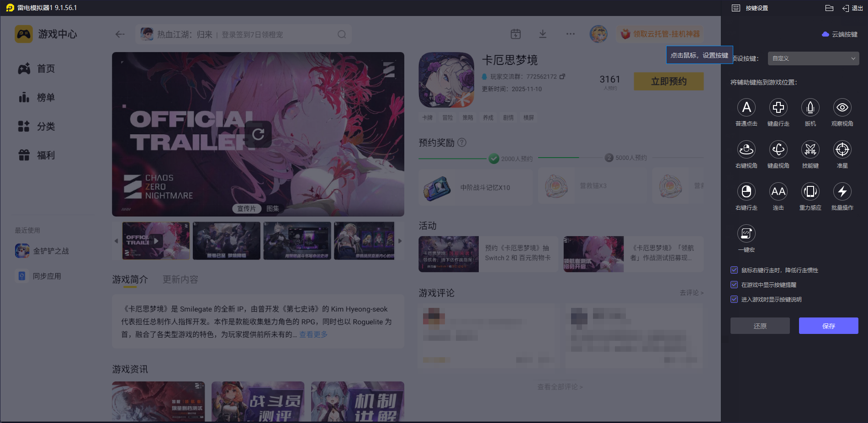Switch to the 宣传片 media tab
868x423 pixels.
(x=247, y=208)
